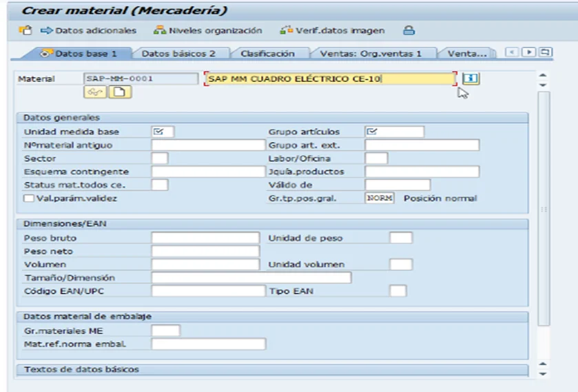578x392 pixels.
Task: Click Status mat.todos ce. field
Action: tap(160, 185)
